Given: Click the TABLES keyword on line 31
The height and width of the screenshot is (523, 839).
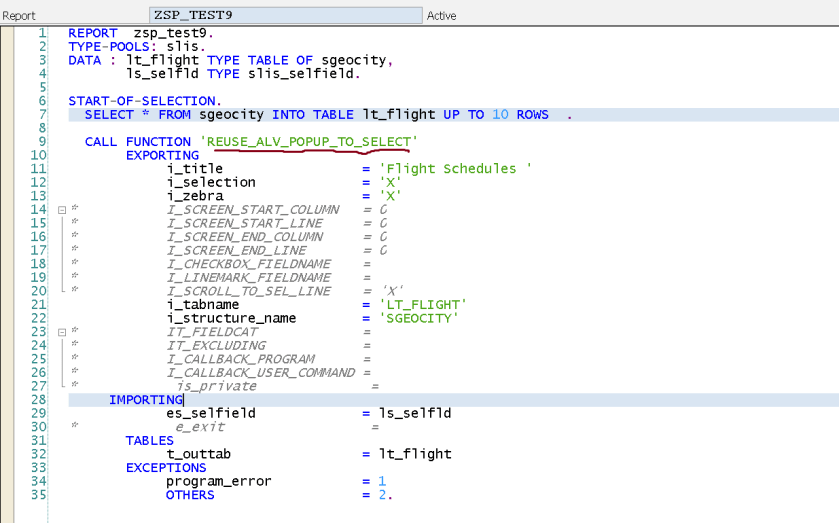Looking at the screenshot, I should pyautogui.click(x=150, y=441).
